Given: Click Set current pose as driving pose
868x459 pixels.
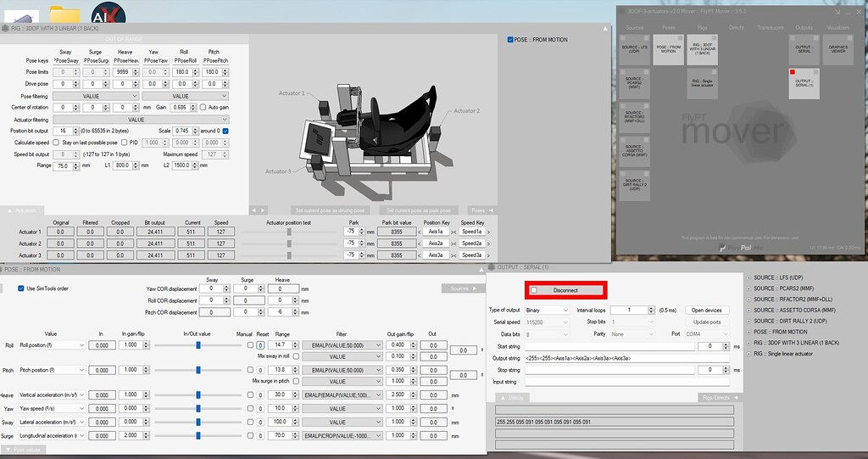Looking at the screenshot, I should pos(330,210).
